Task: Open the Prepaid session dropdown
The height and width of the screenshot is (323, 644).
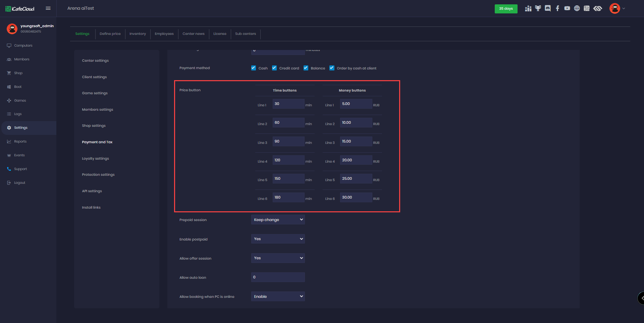Action: tap(278, 220)
